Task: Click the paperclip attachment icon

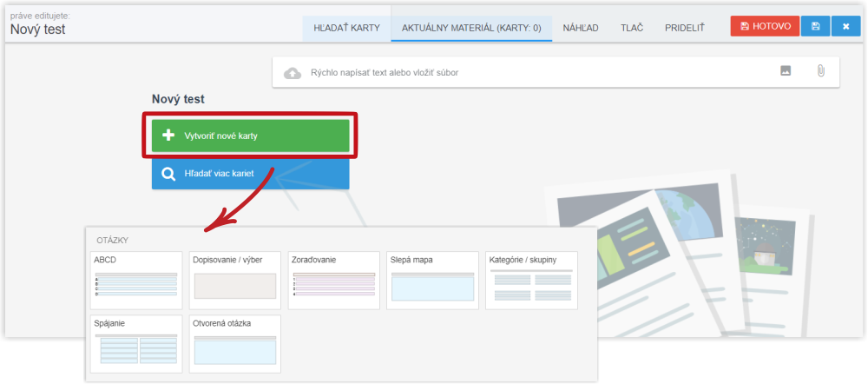Action: (x=819, y=71)
